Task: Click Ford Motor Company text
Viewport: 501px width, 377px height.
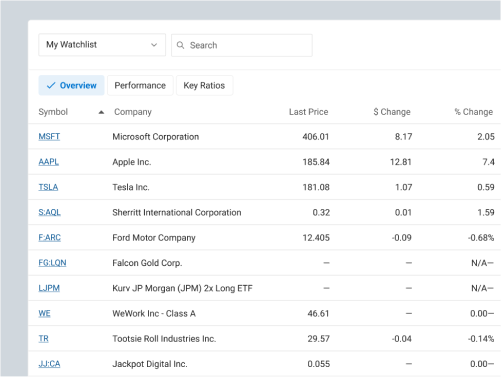Action: click(154, 238)
